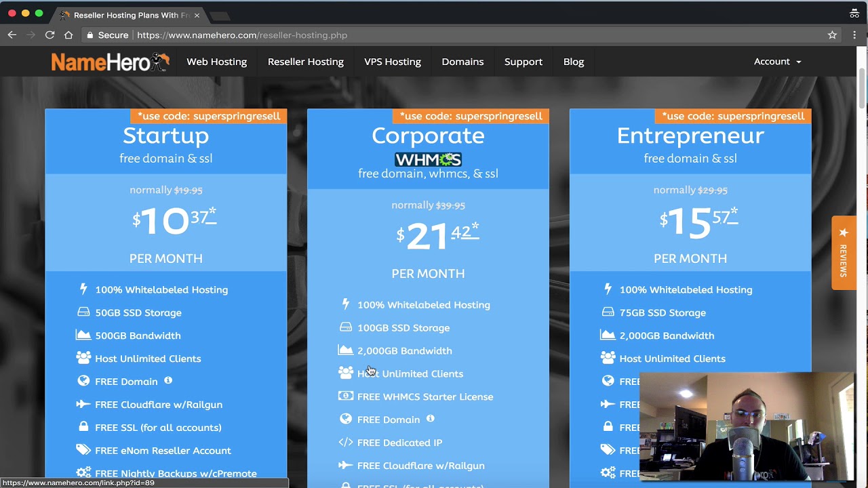Screen dimensions: 868x488
Task: Click '2,000GB Bandwidth' in the Corporate plan
Action: pyautogui.click(x=405, y=350)
